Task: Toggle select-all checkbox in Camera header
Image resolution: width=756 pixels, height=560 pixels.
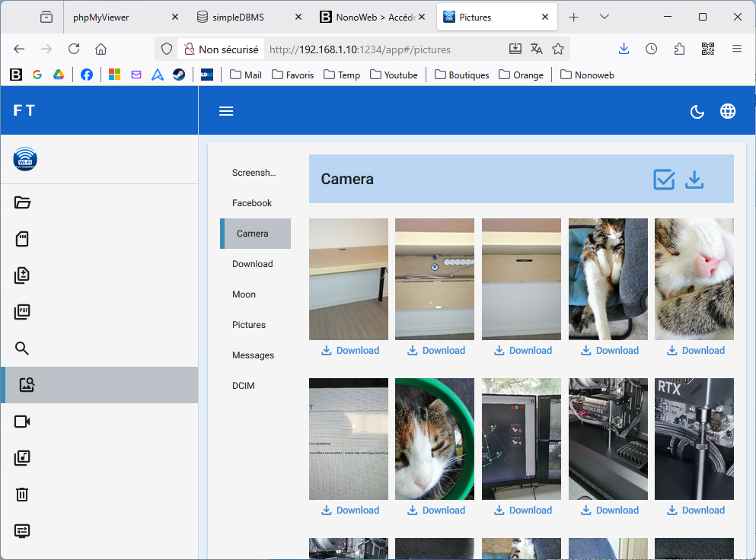Action: [664, 180]
